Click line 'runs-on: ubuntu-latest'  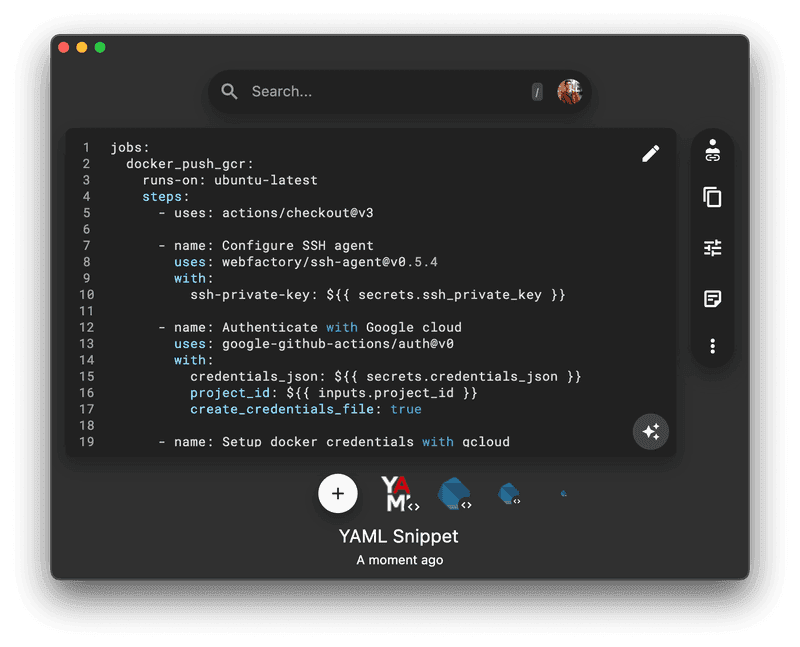[230, 180]
